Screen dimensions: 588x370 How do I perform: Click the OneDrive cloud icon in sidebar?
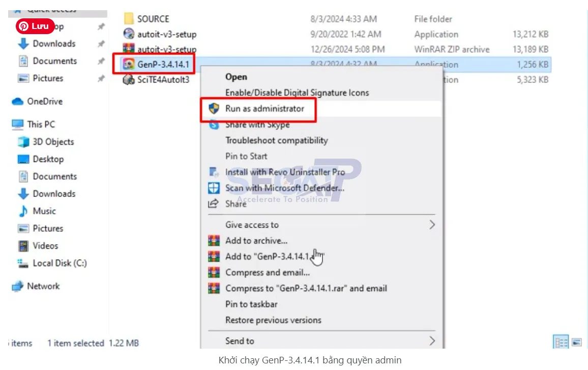pos(18,102)
